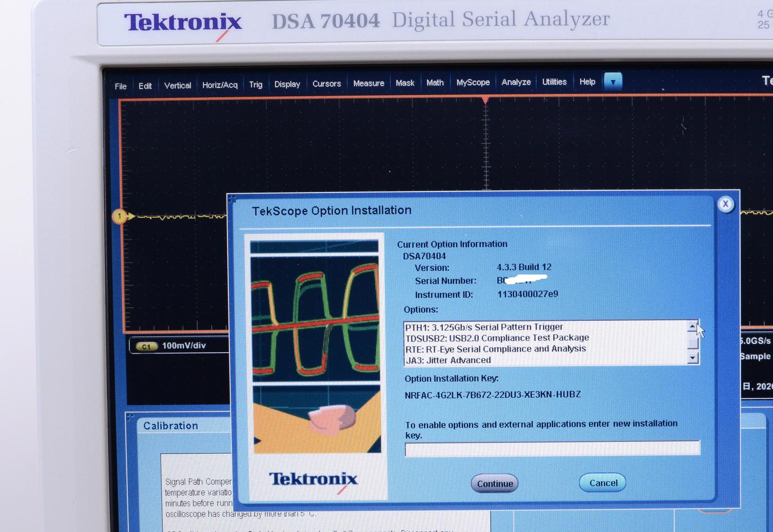
Task: Open the MyScope menu
Action: 473,82
